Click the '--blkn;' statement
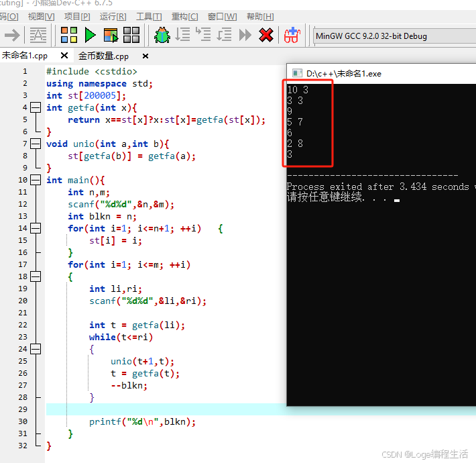Image resolution: width=476 pixels, height=463 pixels. [129, 385]
